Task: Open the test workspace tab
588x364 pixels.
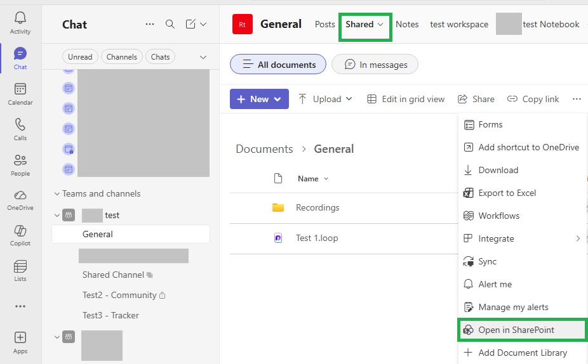Action: click(x=459, y=24)
